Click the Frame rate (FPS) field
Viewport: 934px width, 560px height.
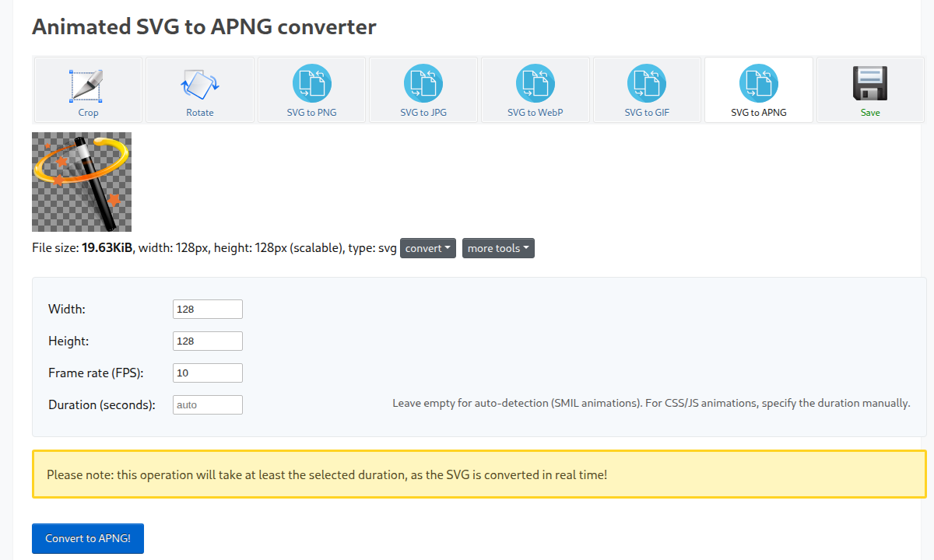pyautogui.click(x=208, y=373)
